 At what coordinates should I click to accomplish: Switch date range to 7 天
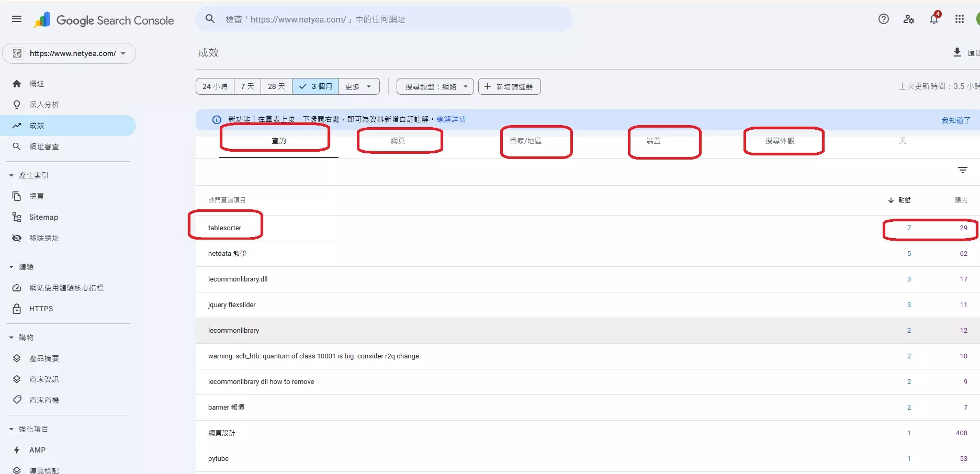246,86
